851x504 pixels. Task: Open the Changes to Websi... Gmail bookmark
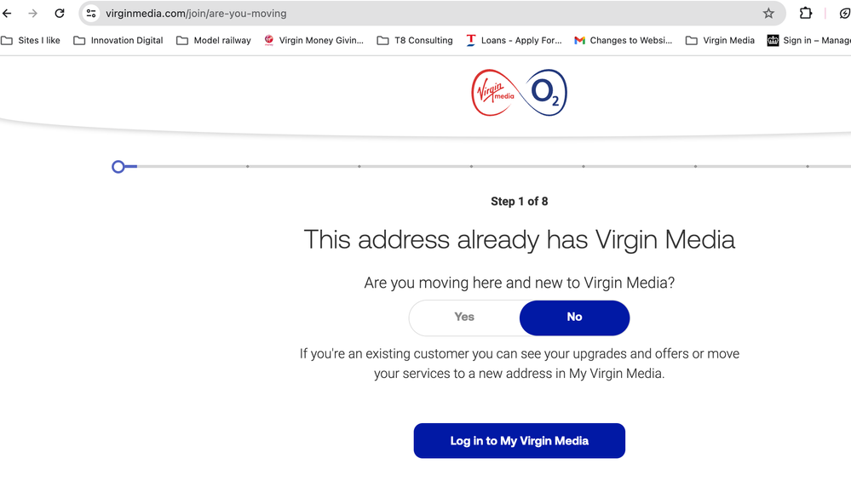(623, 40)
